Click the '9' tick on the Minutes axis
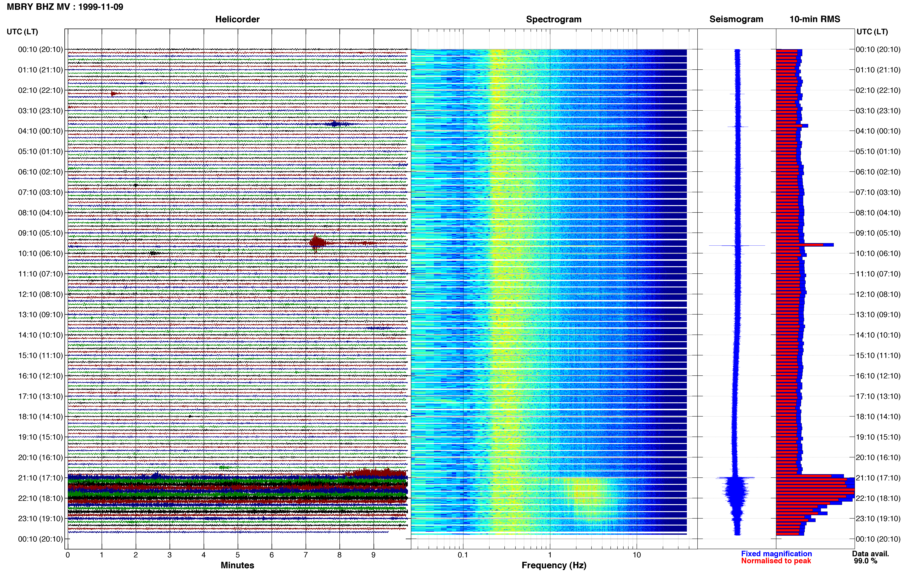The width and height of the screenshot is (924, 578). [x=373, y=555]
